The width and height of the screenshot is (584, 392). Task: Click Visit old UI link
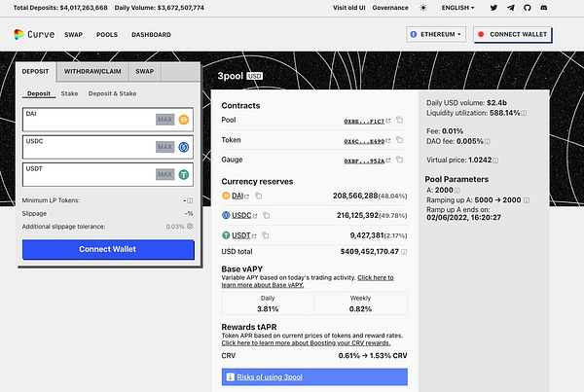pos(349,8)
